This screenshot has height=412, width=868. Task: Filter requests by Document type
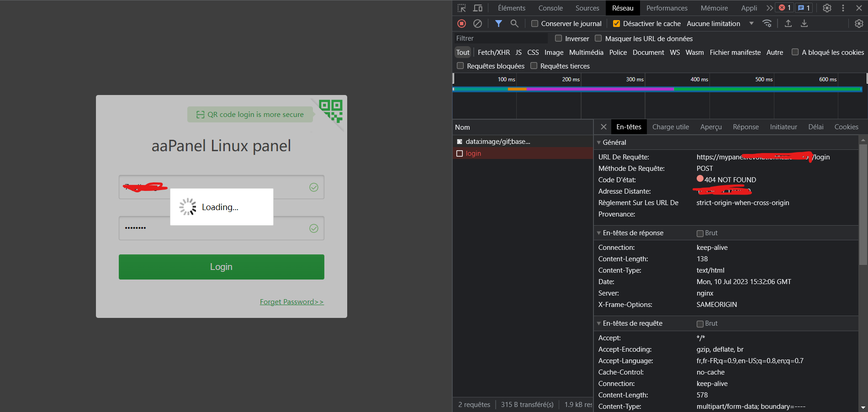pyautogui.click(x=648, y=53)
